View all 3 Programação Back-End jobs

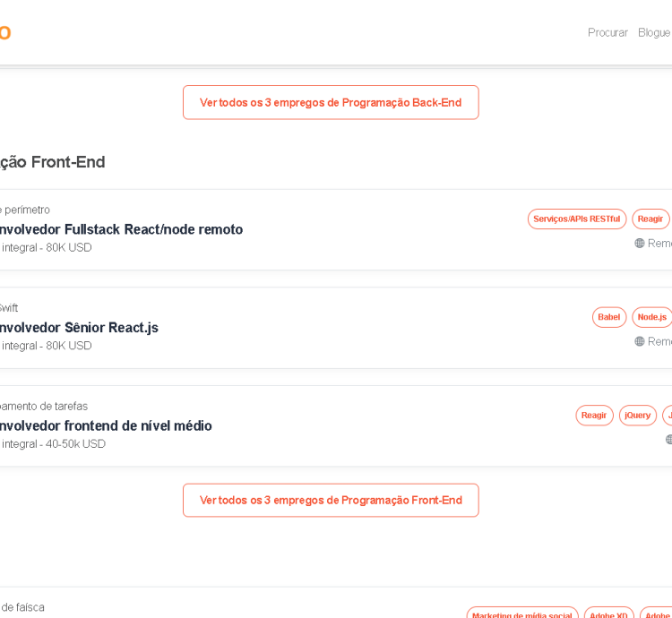[x=331, y=102]
